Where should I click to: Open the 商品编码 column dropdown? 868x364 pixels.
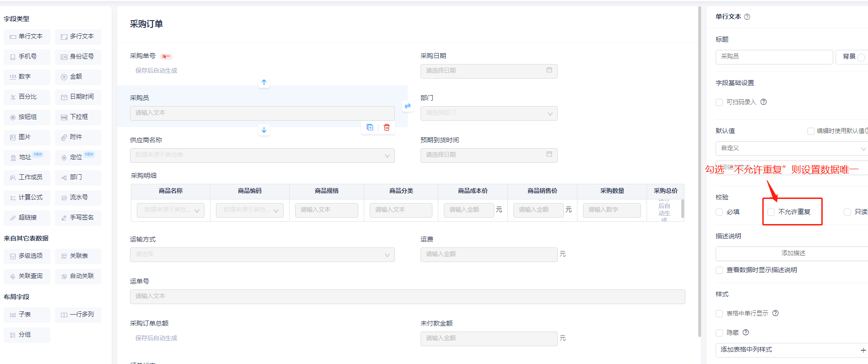click(x=250, y=210)
